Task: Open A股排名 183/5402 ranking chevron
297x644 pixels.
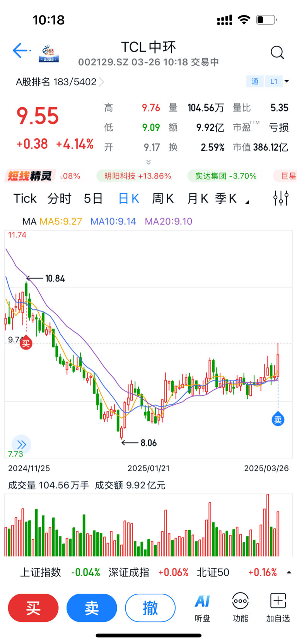Action: (x=102, y=82)
